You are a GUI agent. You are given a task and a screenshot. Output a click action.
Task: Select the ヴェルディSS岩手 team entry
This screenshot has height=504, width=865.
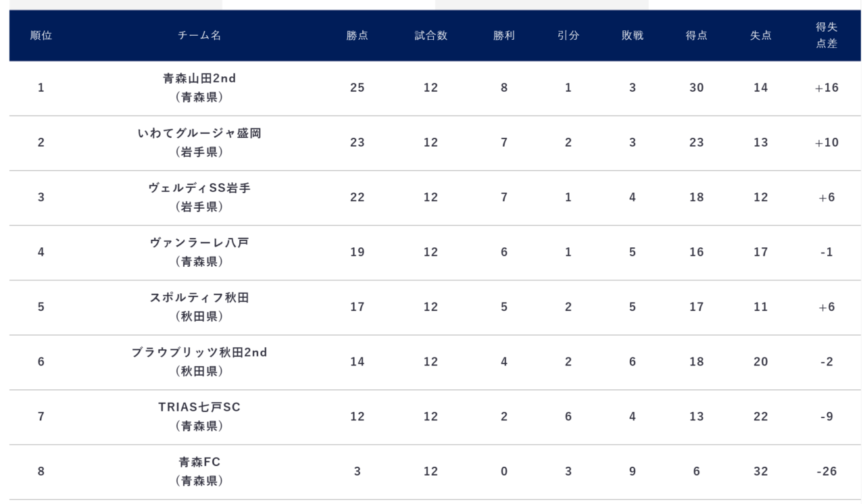pyautogui.click(x=199, y=188)
